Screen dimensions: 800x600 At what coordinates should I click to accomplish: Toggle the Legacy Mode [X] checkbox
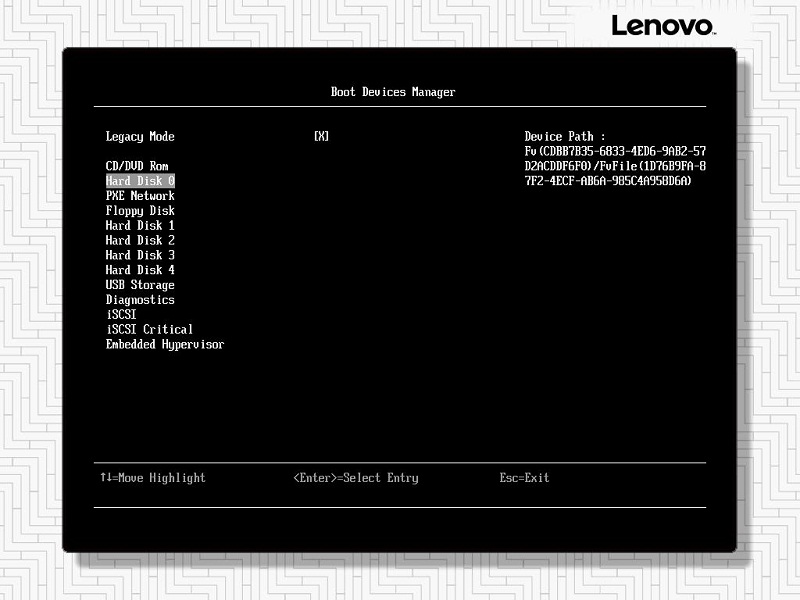[x=321, y=137]
